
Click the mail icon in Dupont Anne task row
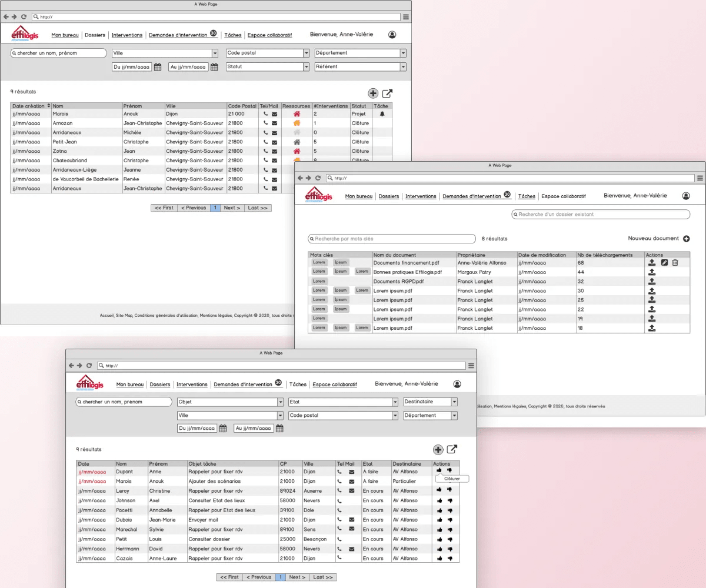coord(351,472)
